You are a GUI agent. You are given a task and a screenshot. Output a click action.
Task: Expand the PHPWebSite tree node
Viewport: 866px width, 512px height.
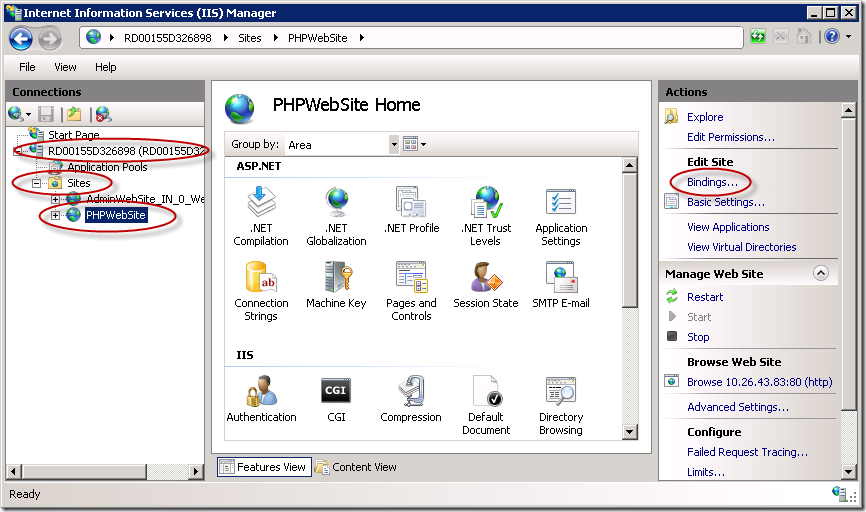[55, 215]
